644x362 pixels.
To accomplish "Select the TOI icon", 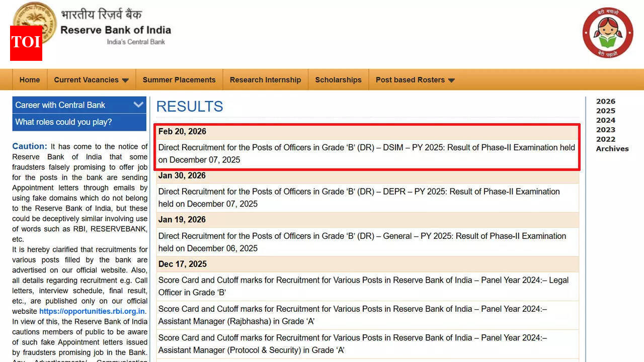I will pyautogui.click(x=26, y=44).
